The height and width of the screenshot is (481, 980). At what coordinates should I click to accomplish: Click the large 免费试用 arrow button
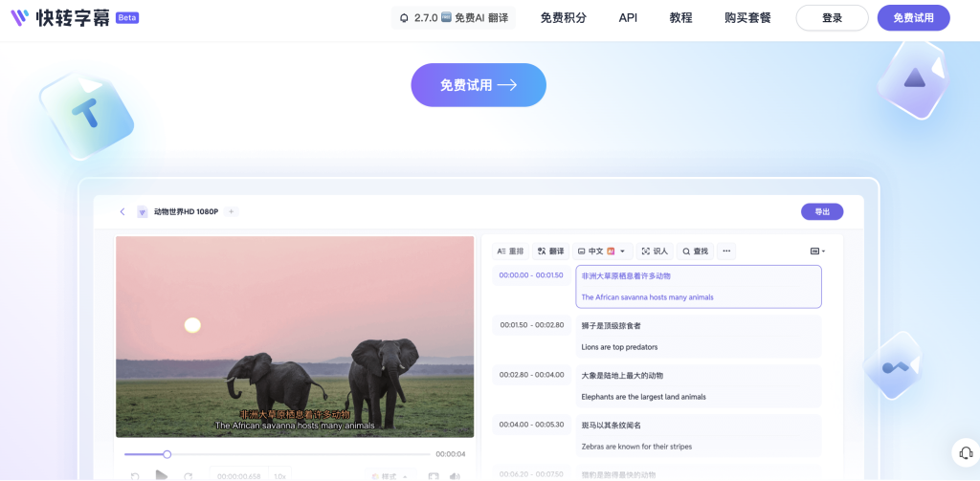(479, 85)
